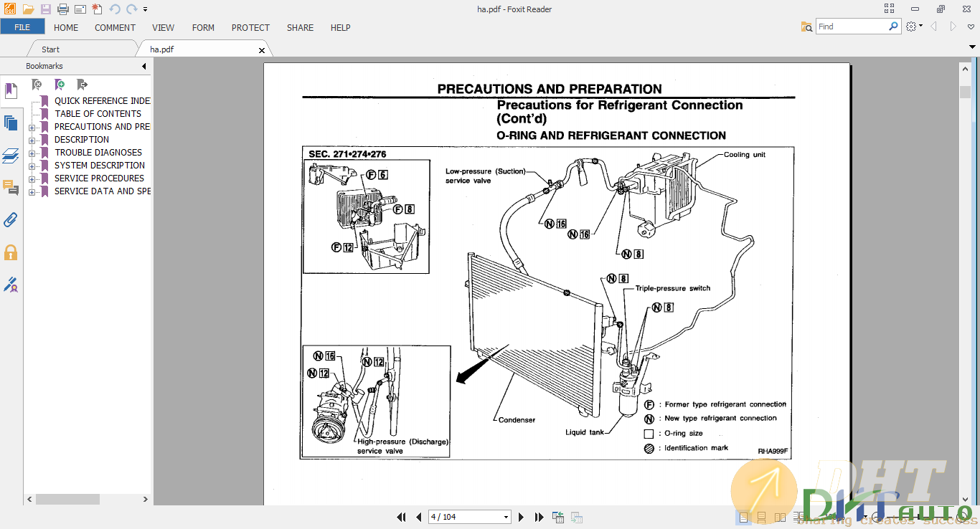The height and width of the screenshot is (529, 980).
Task: Open the COMMENT ribbon tab
Action: pyautogui.click(x=115, y=27)
